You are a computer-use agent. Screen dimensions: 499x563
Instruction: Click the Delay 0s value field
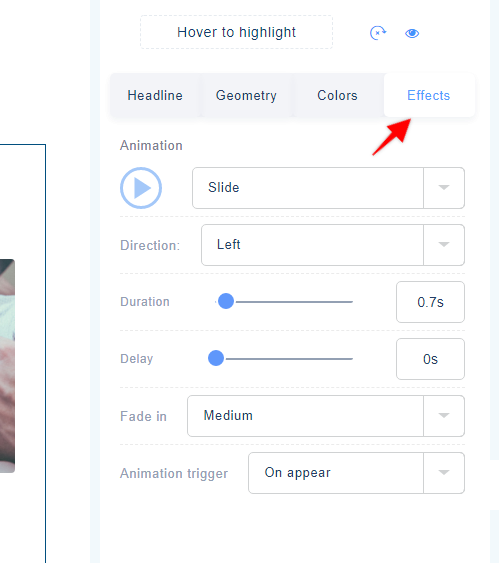pyautogui.click(x=430, y=359)
